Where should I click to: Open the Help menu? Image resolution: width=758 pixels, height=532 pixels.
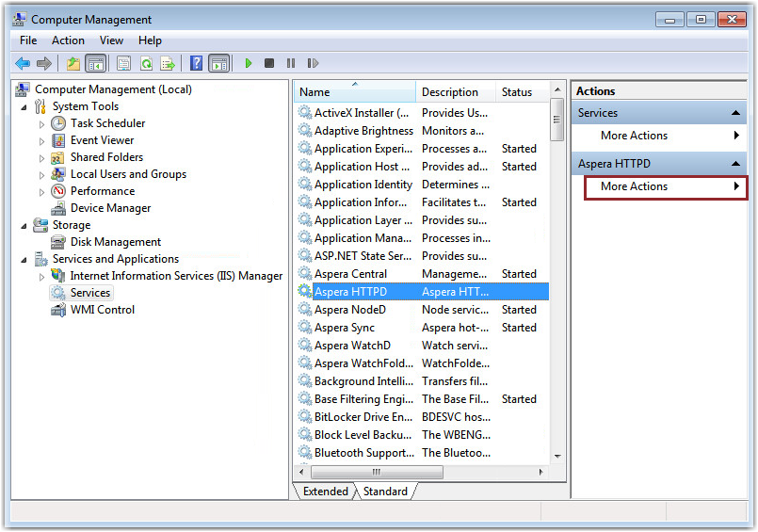click(x=150, y=40)
